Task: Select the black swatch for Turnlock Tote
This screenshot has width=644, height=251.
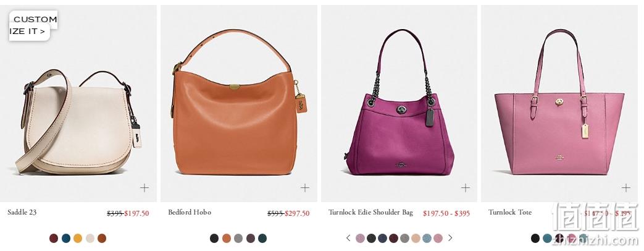Action: click(535, 238)
